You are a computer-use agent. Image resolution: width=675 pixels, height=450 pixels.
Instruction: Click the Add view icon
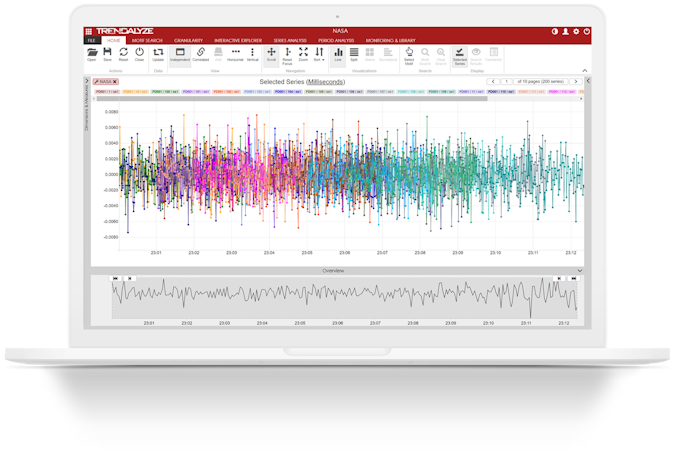[218, 54]
